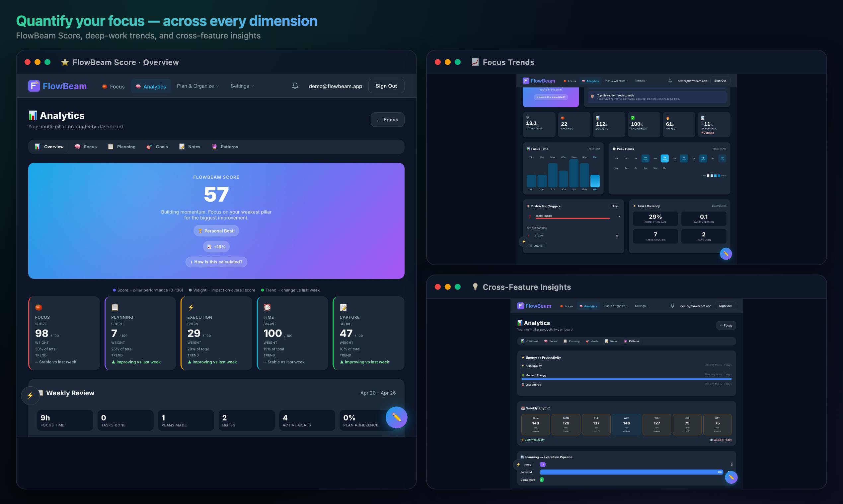Click the FlowBeam logo in the Focus Trends window
Screen dimensions: 843x504
click(x=539, y=81)
